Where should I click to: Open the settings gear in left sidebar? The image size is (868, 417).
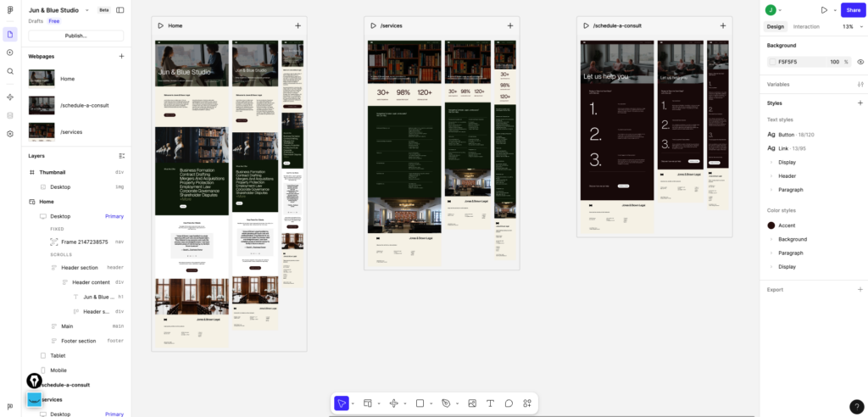[10, 134]
